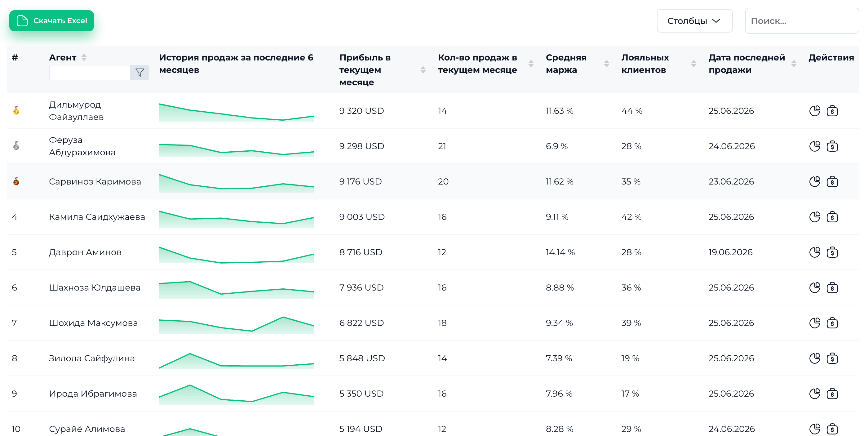This screenshot has width=868, height=436.
Task: Open money bag icon for Ирода Ибрагимова
Action: click(x=832, y=394)
